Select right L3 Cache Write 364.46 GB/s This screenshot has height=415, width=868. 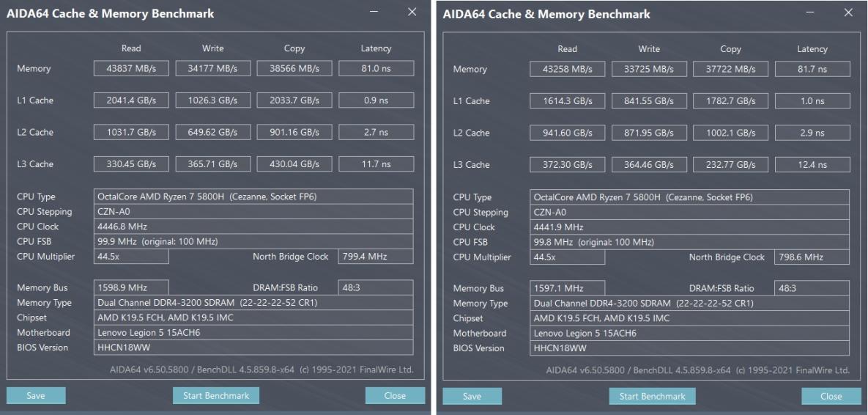[649, 164]
